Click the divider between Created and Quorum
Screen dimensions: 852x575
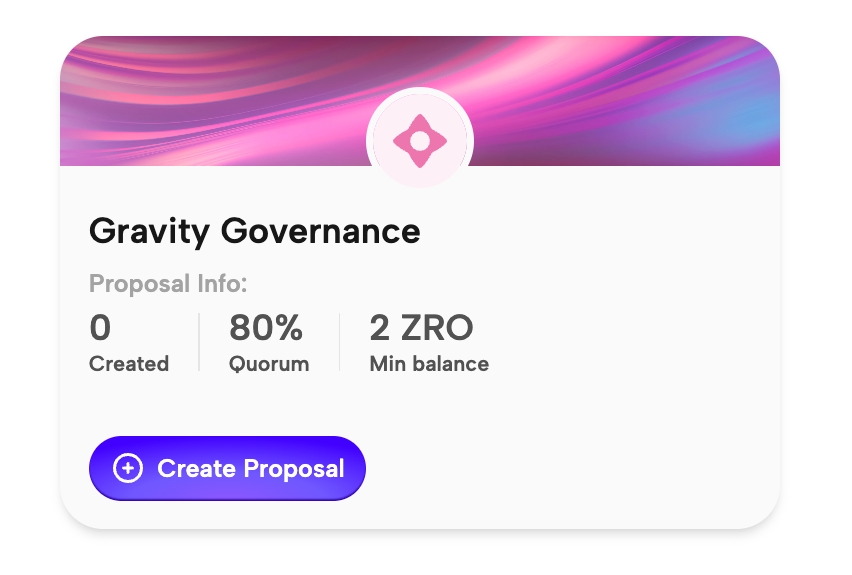coord(199,342)
